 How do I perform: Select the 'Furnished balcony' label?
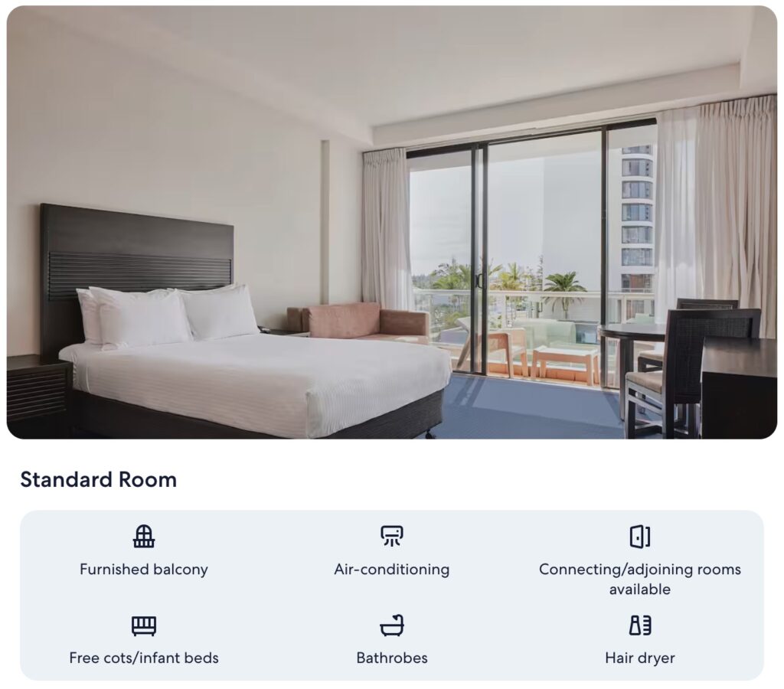(143, 570)
